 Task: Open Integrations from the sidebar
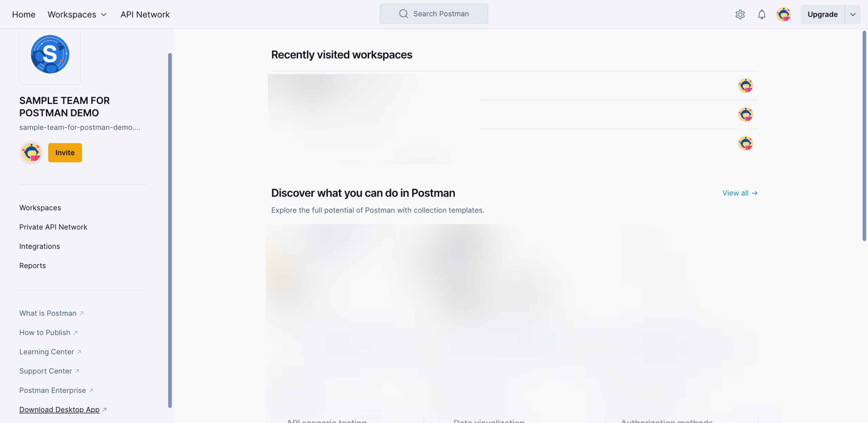click(40, 246)
